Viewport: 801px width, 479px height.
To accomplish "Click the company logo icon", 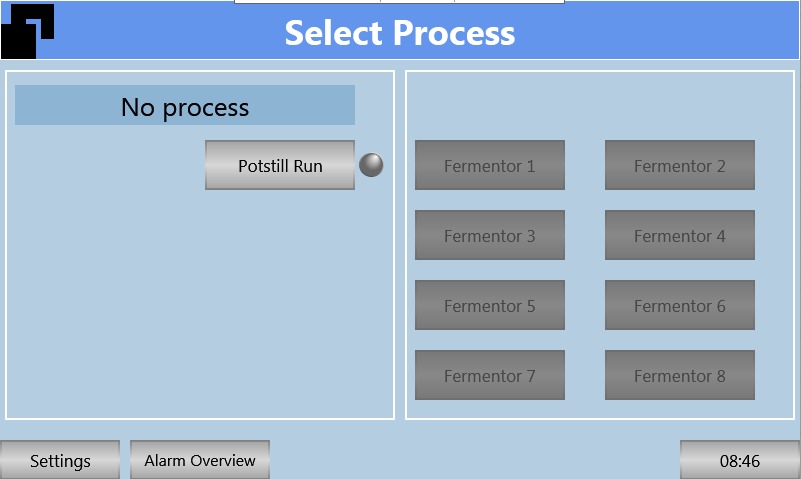I will [27, 30].
